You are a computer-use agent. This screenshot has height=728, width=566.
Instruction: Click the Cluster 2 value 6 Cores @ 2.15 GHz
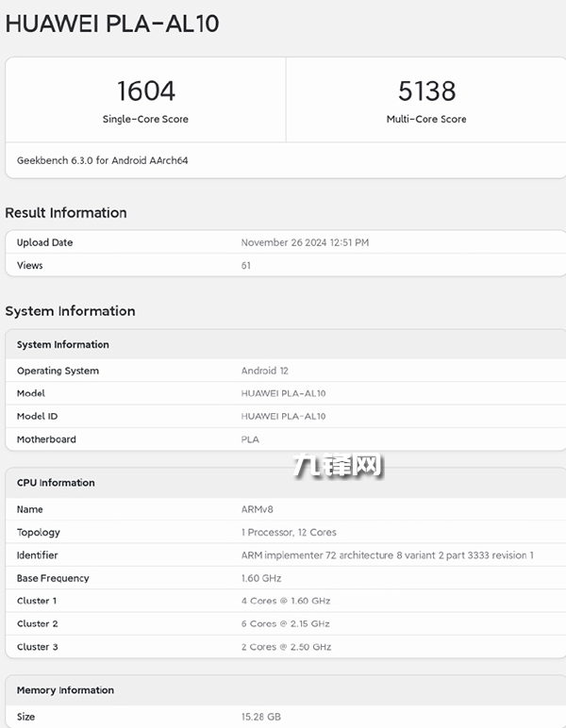tap(286, 623)
